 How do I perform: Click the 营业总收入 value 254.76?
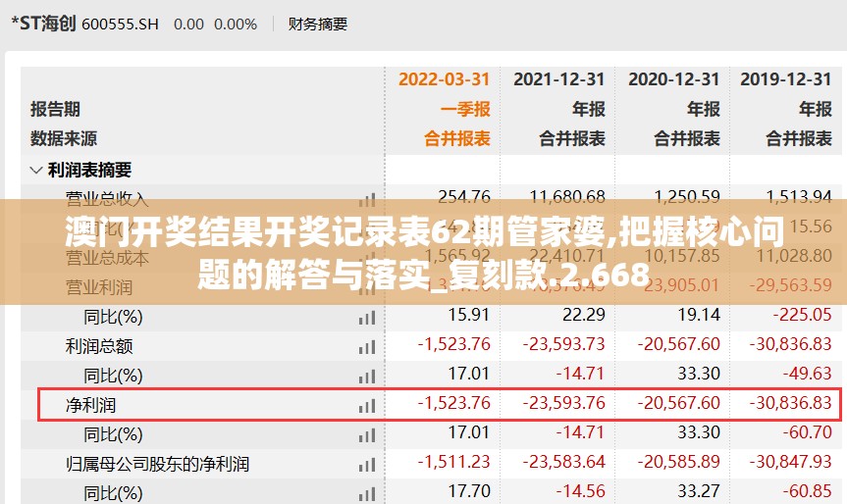click(464, 196)
